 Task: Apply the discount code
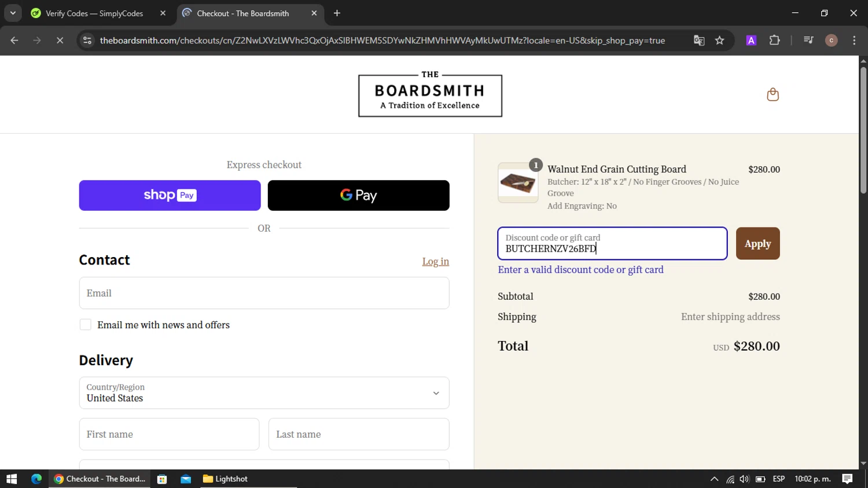757,244
